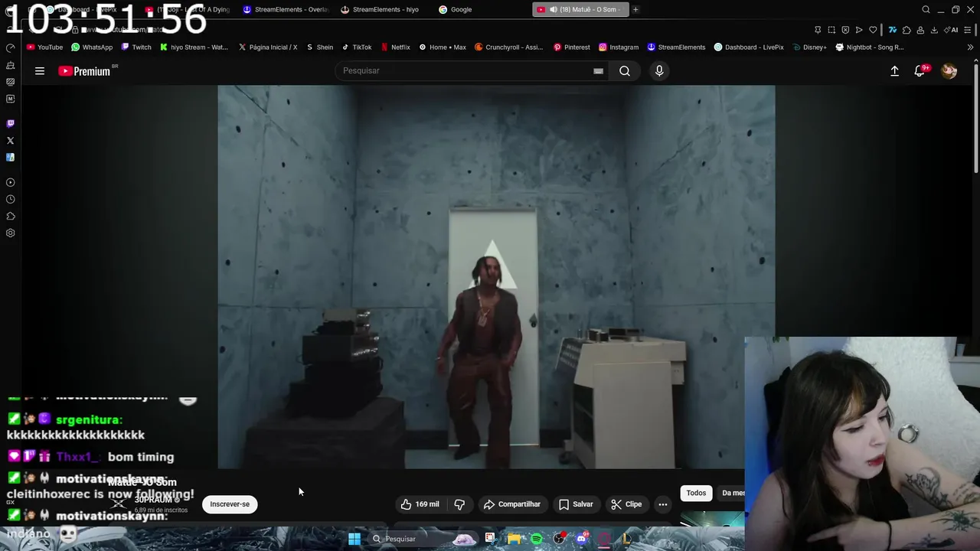
Task: Open the YouTube bookmark
Action: pos(44,47)
